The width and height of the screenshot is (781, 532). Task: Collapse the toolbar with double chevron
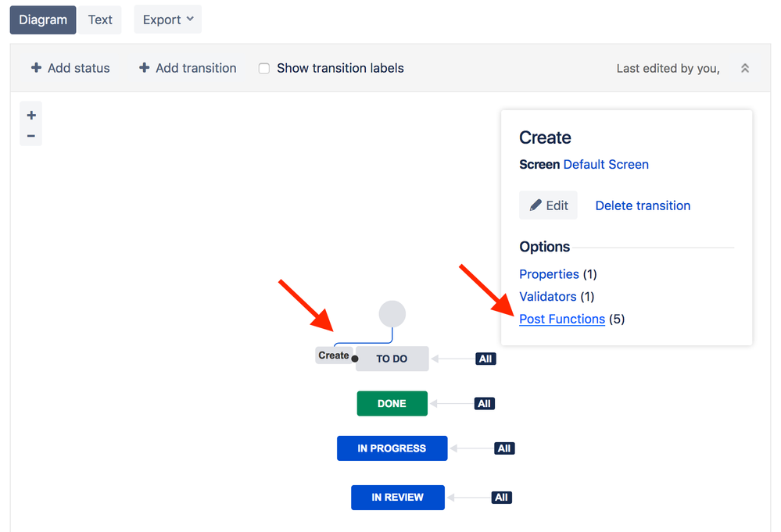tap(744, 68)
